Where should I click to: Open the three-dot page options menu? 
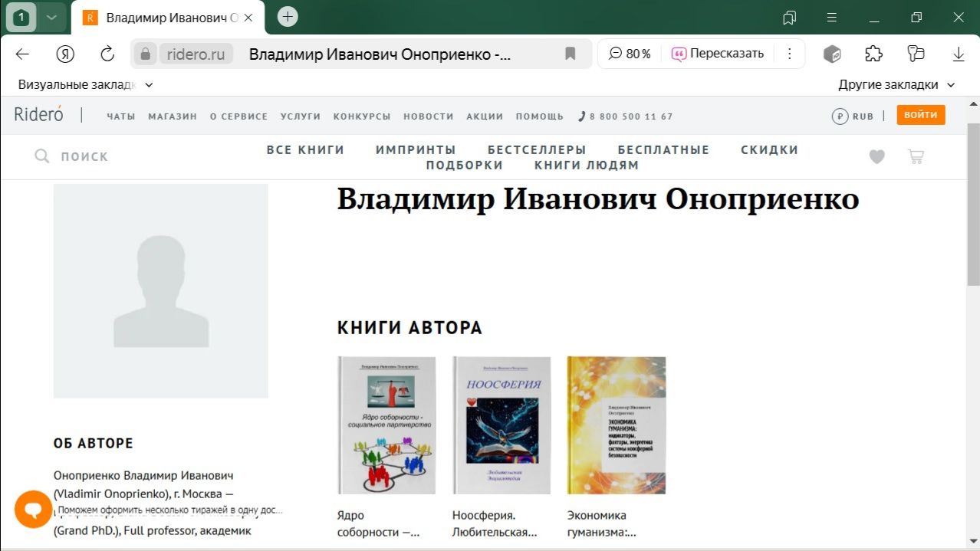coord(789,54)
